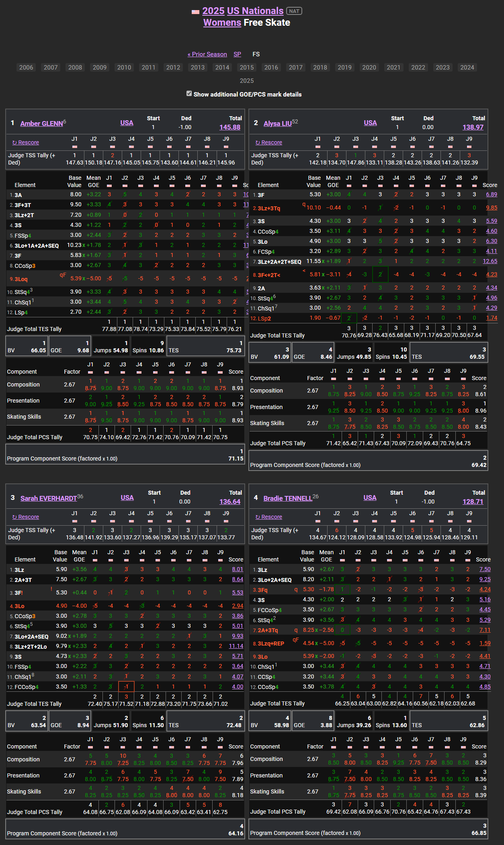
Task: Click the US flag icon beside the 2025 US Nationals title
Action: coord(195,12)
